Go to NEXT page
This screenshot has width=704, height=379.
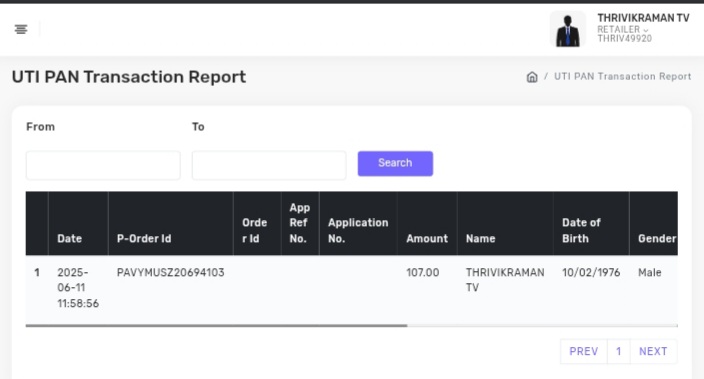[653, 351]
